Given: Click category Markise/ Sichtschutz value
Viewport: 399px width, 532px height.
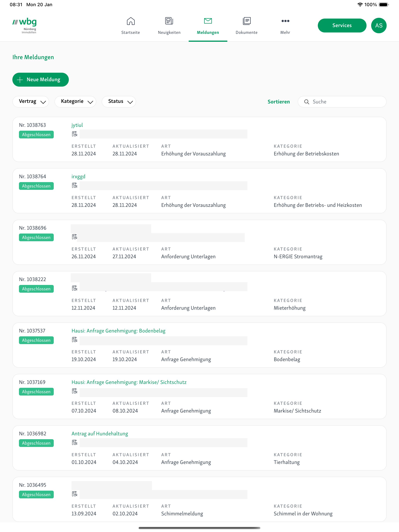Looking at the screenshot, I should [x=297, y=411].
